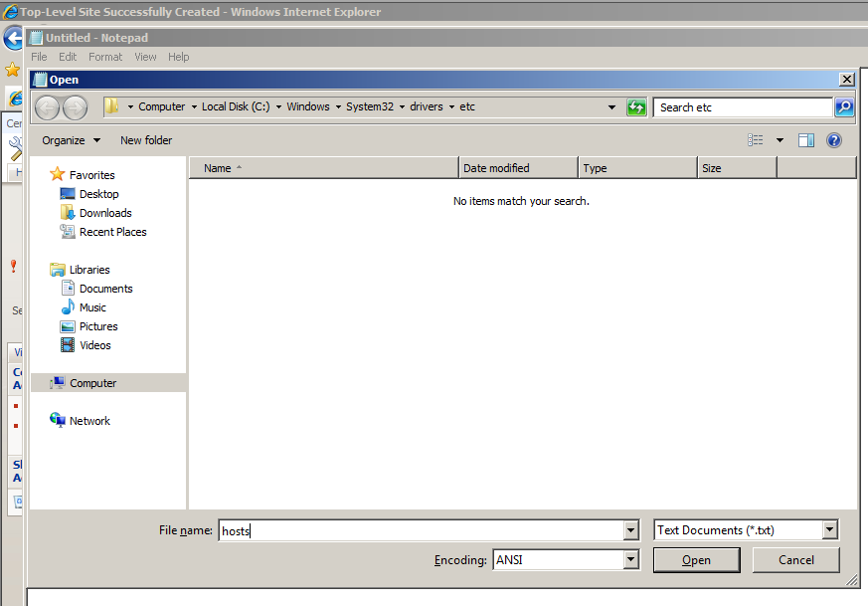
Task: Sort by Name column header
Action: tap(324, 168)
